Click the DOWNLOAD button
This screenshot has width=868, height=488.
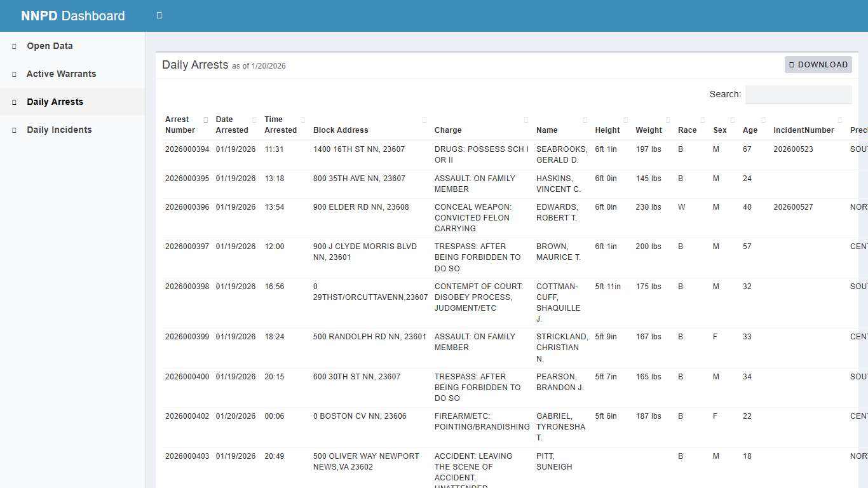[818, 64]
